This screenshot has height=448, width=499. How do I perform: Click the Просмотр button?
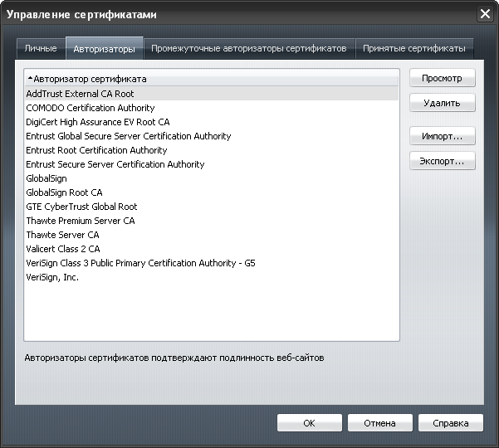click(x=442, y=79)
